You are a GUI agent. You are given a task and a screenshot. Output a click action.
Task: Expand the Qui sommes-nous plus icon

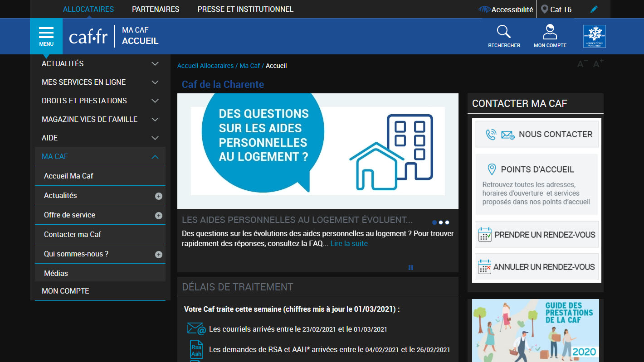coord(159,255)
